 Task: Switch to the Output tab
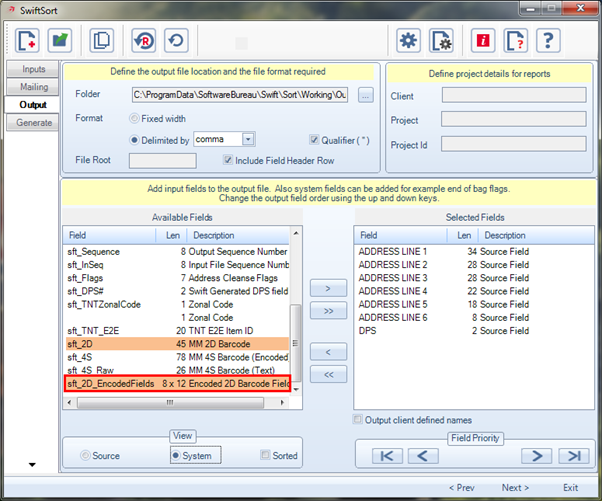pyautogui.click(x=32, y=105)
